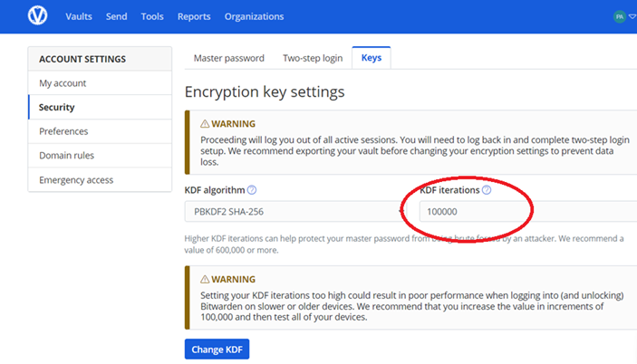
Task: Open Organizations from the header bar
Action: pyautogui.click(x=254, y=16)
